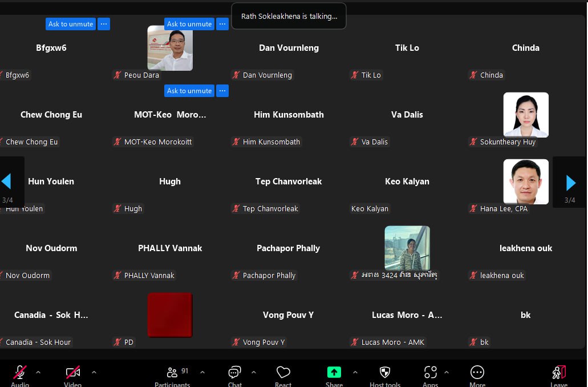Click the Nov Oudorm name label
Screen dimensions: 588x387
(27, 276)
